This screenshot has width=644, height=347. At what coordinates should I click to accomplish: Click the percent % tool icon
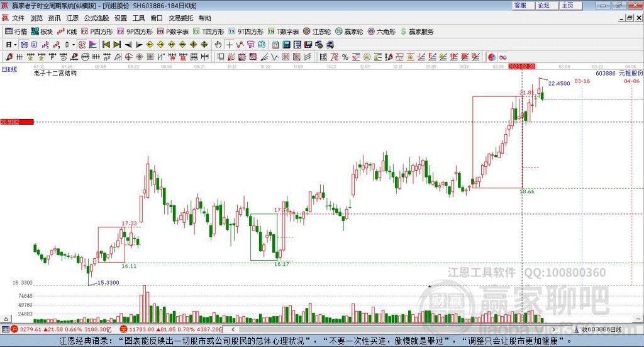coord(345,57)
